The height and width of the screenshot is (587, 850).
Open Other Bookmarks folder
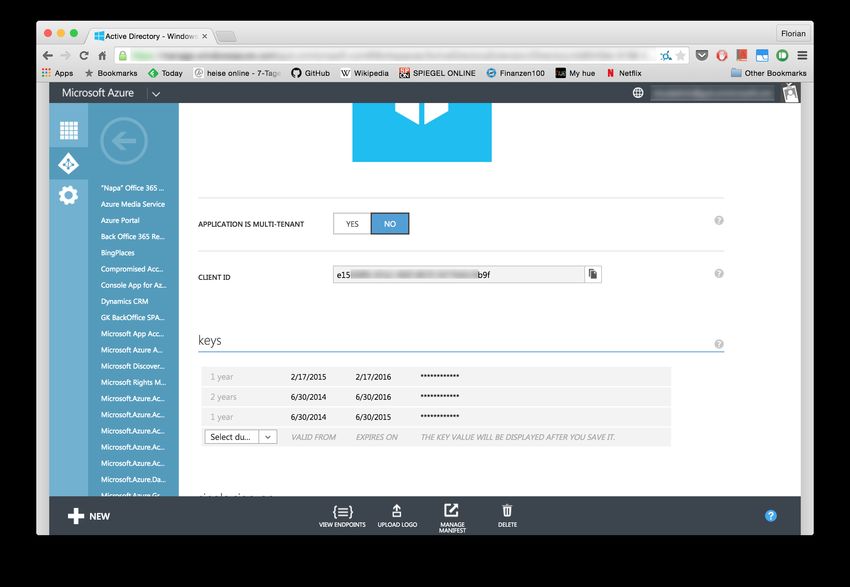click(769, 73)
